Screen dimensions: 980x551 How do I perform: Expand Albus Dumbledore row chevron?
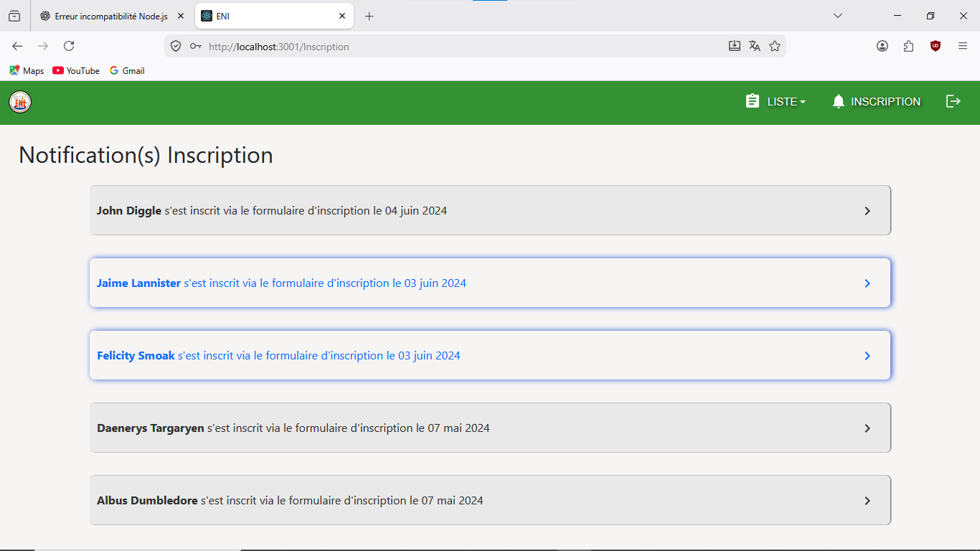pyautogui.click(x=867, y=501)
